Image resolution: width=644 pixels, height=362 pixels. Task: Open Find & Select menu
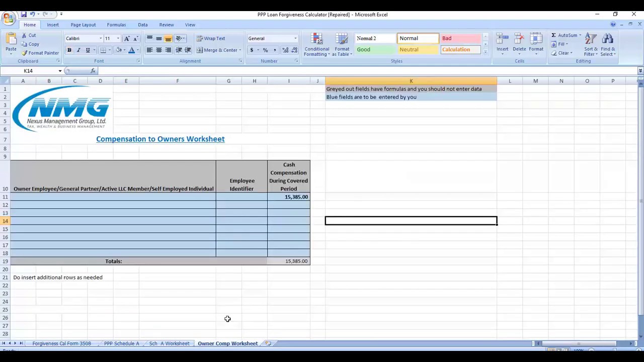point(608,44)
